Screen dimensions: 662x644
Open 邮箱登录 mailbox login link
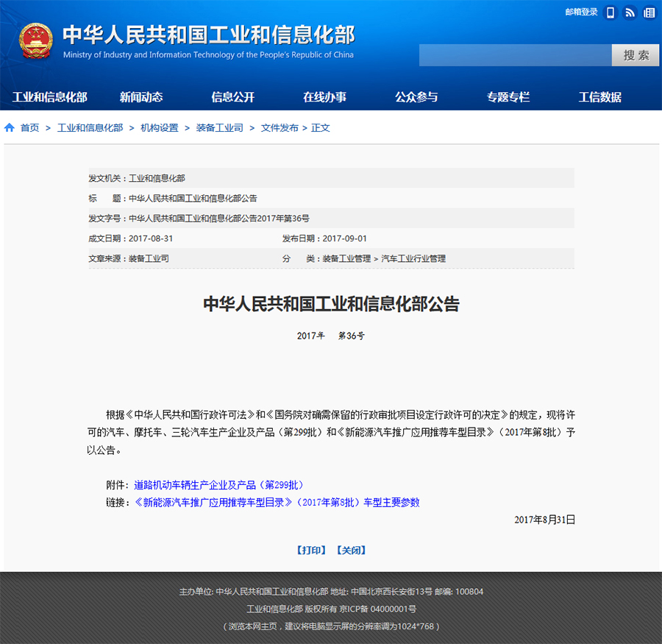point(581,13)
